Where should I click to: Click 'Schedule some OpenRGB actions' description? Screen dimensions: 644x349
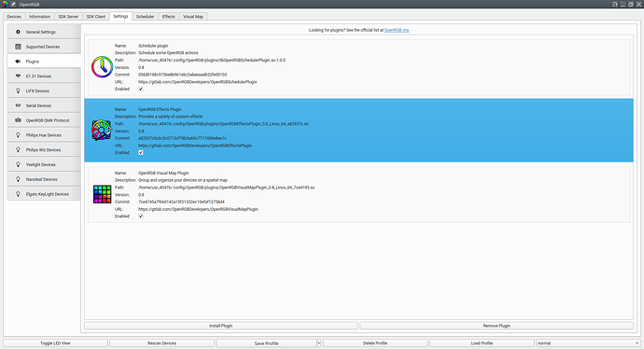pyautogui.click(x=168, y=52)
